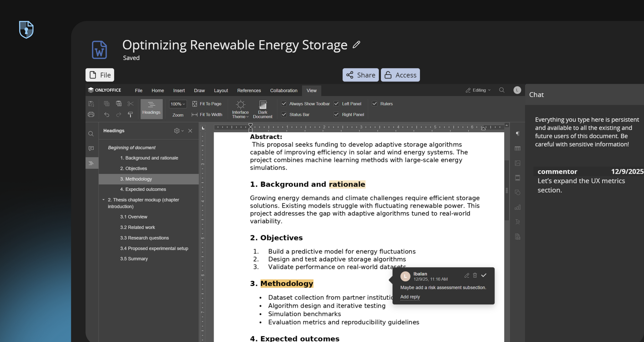Click the Fit To Page icon
Viewport: 644px width, 342px height.
tap(195, 104)
